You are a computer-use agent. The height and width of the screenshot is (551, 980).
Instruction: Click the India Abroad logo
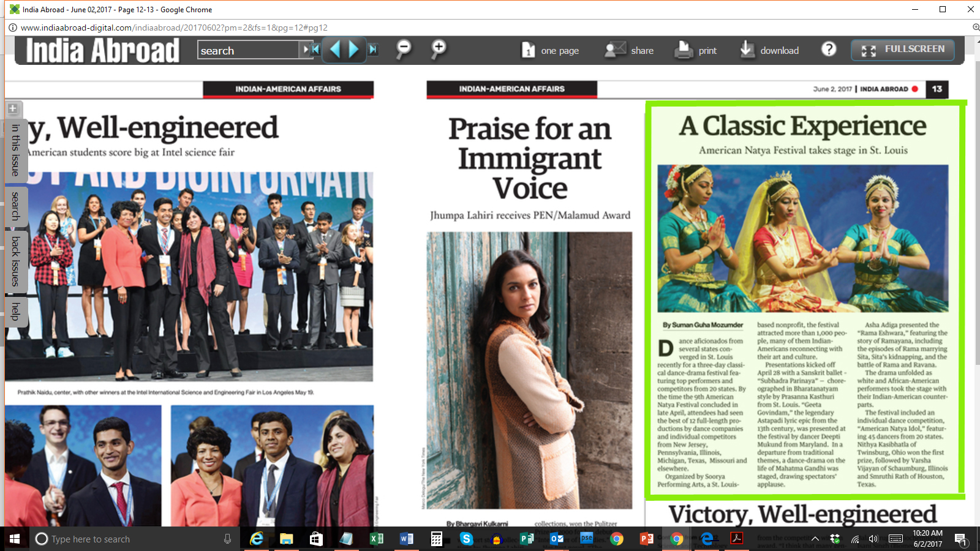[103, 51]
